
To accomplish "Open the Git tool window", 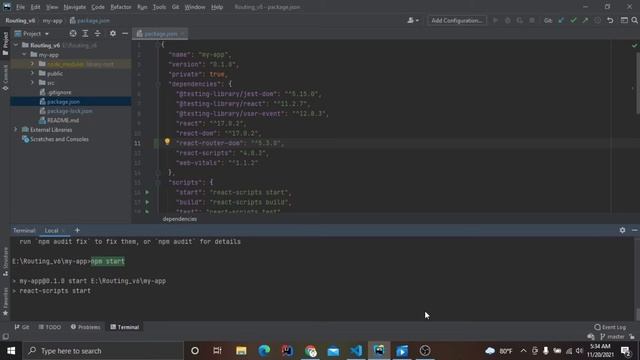I will [x=22, y=327].
